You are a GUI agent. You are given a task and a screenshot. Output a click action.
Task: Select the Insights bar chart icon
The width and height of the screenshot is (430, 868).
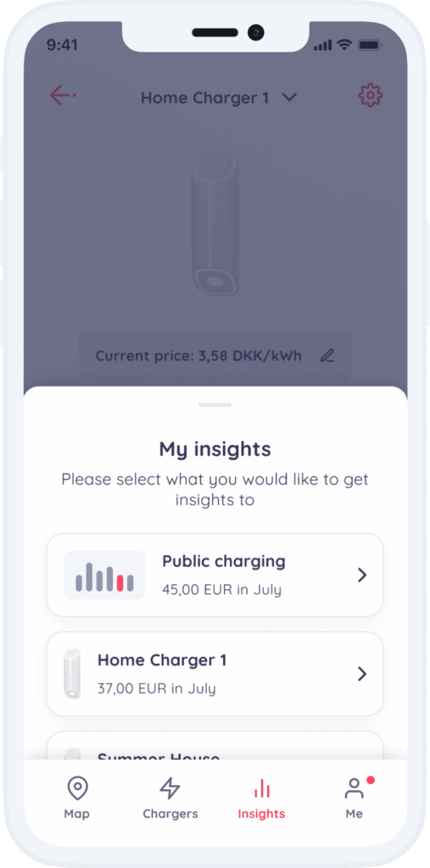pyautogui.click(x=261, y=788)
